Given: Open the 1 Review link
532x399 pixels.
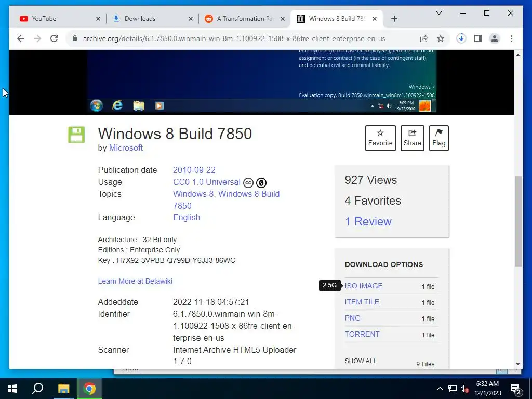Looking at the screenshot, I should 368,221.
